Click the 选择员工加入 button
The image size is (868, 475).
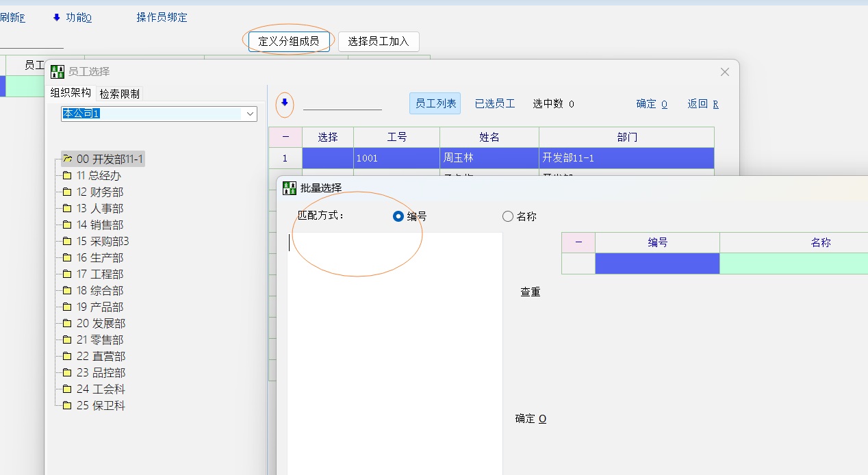click(379, 41)
